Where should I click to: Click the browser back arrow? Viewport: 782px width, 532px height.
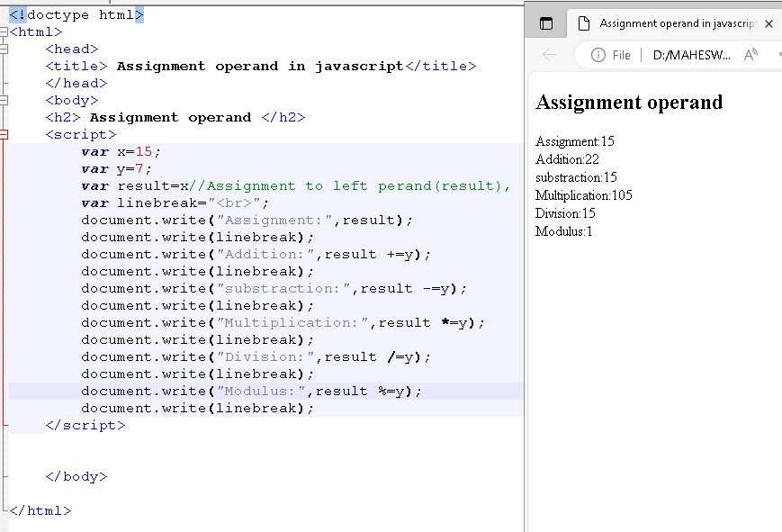pos(550,55)
